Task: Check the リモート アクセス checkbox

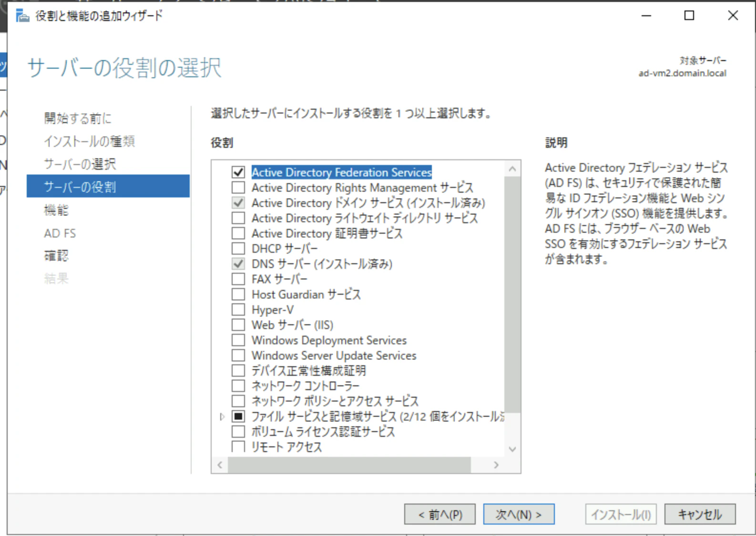Action: click(238, 446)
